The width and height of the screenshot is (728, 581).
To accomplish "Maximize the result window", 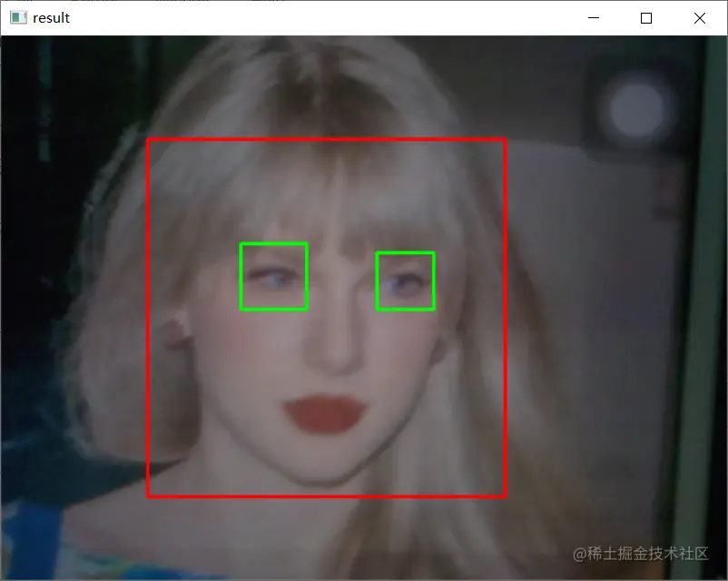I will coord(645,17).
